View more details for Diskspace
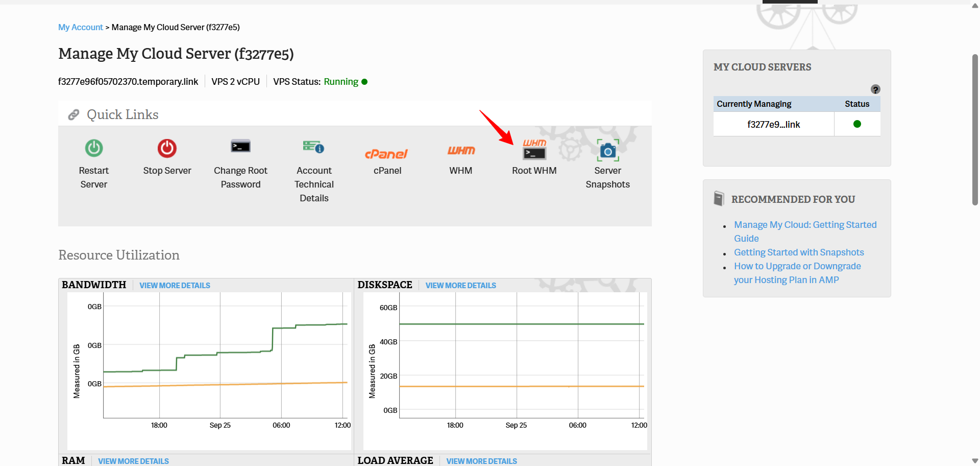The height and width of the screenshot is (466, 980). click(460, 285)
